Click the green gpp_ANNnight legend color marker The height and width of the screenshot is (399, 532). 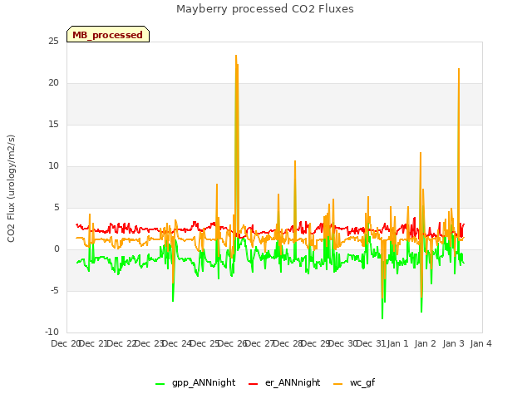(x=160, y=384)
